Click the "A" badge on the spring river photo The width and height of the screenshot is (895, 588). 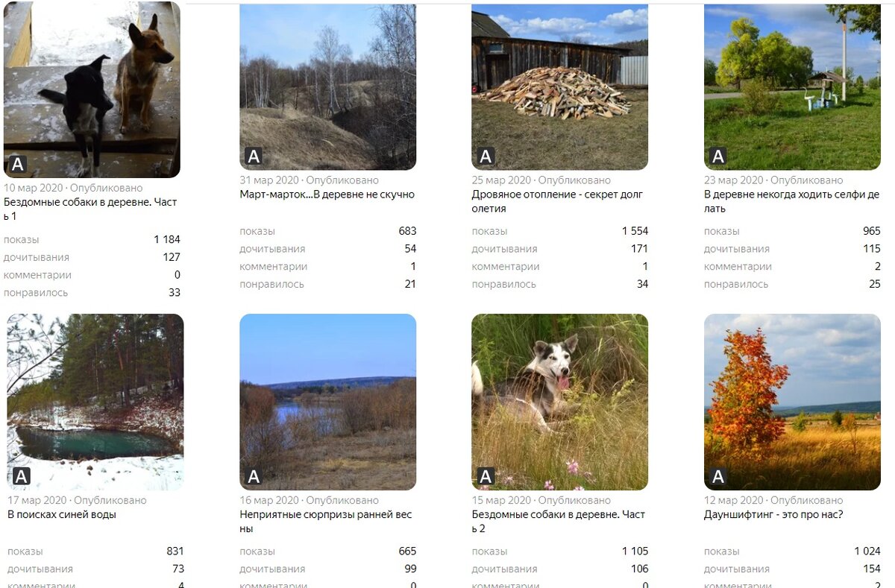[254, 477]
